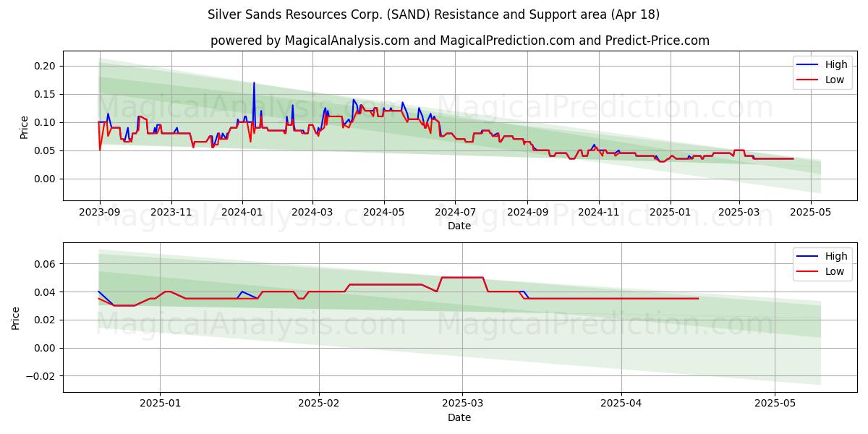Click the 0.00 price tick on the upper chart
The width and height of the screenshot is (868, 434).
click(46, 179)
